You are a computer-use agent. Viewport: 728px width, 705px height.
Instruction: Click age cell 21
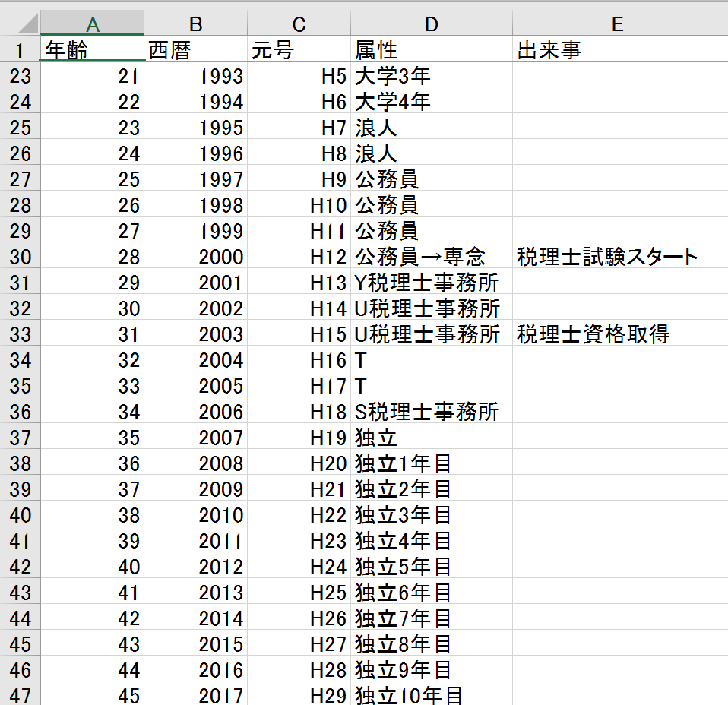point(93,75)
